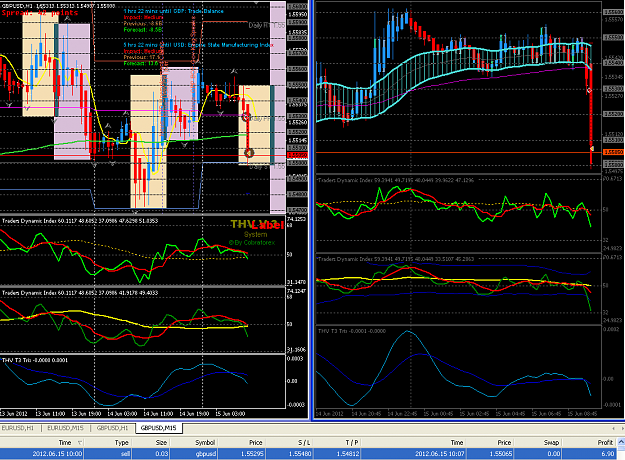625x460 pixels.
Task: Sort the trade list by Size column
Action: tap(161, 442)
